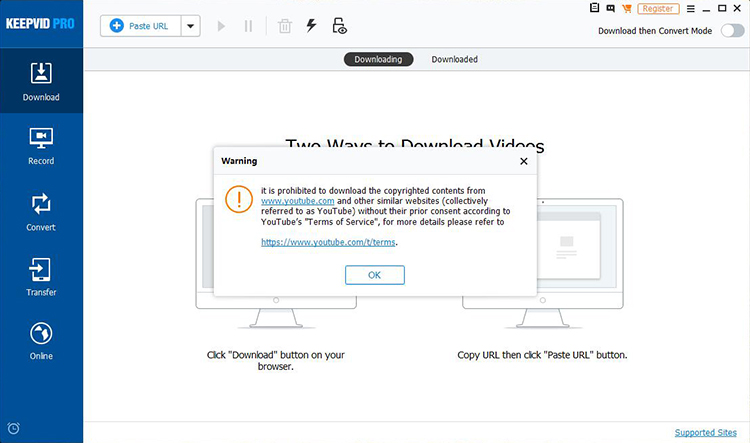Click the resume play toolbar icon
Image resolution: width=750 pixels, height=443 pixels.
[221, 26]
